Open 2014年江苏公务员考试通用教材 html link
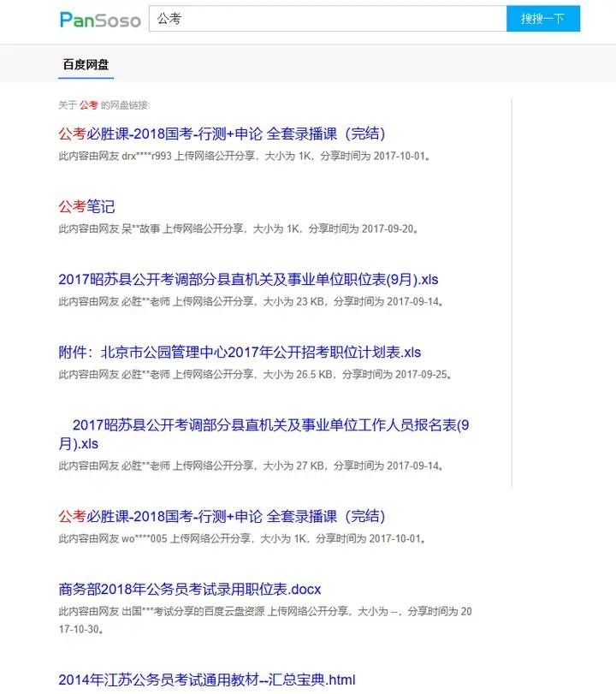This screenshot has width=616, height=694. point(206,679)
